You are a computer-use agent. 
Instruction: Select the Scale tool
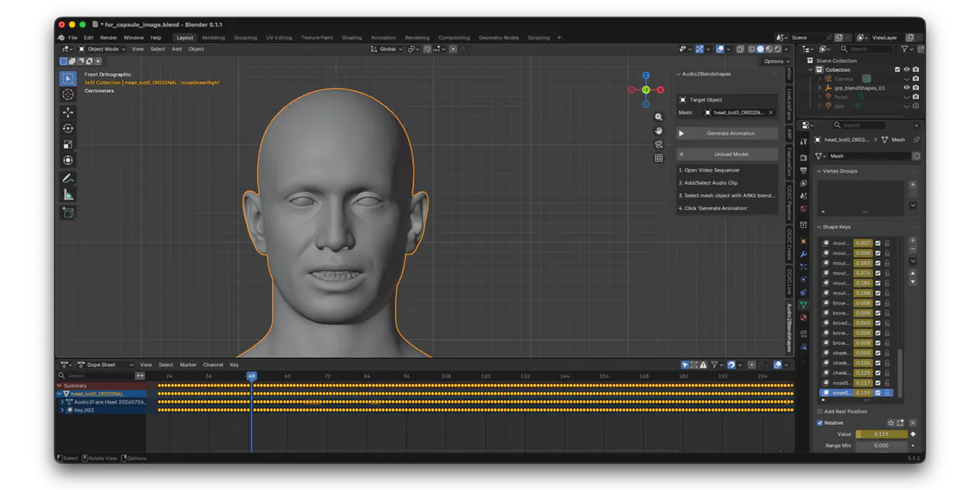tap(68, 145)
